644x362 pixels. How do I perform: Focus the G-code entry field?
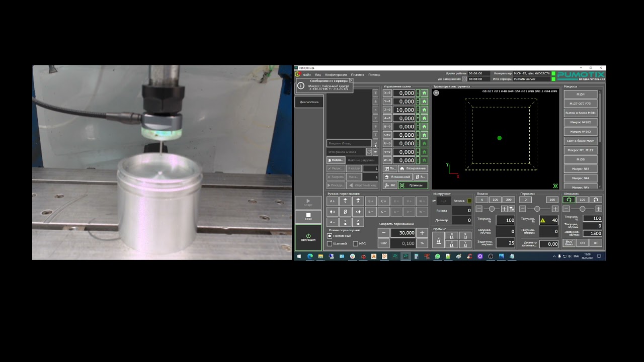point(349,143)
